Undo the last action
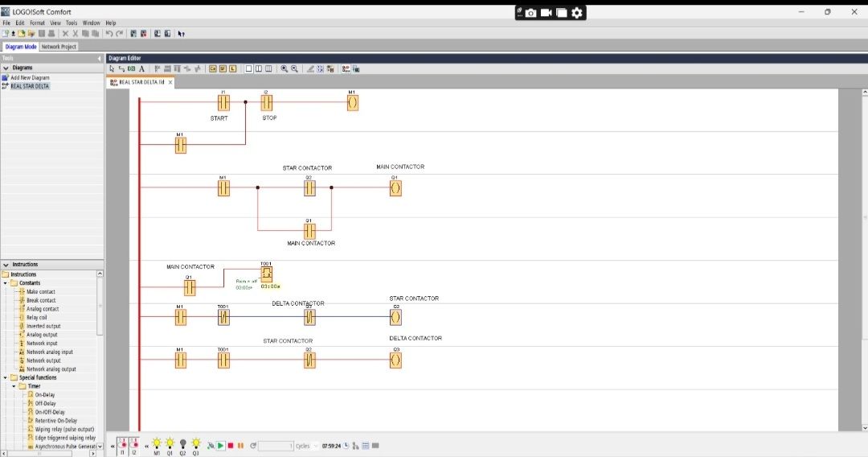Image resolution: width=868 pixels, height=457 pixels. [x=109, y=34]
